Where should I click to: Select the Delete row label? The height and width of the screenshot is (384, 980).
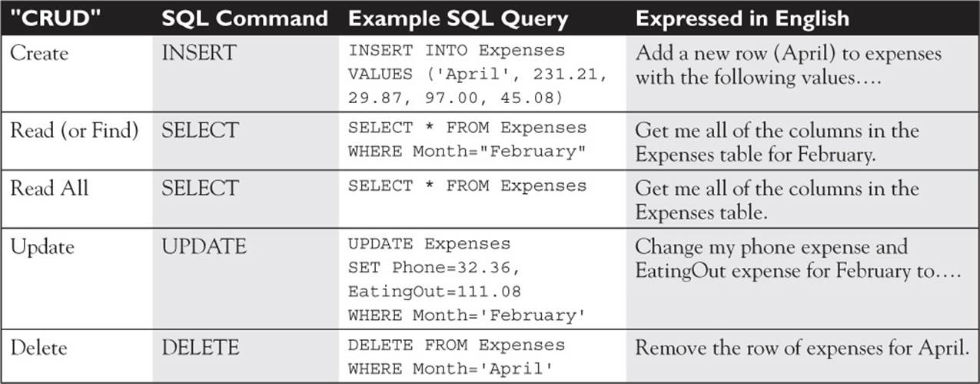tap(38, 347)
